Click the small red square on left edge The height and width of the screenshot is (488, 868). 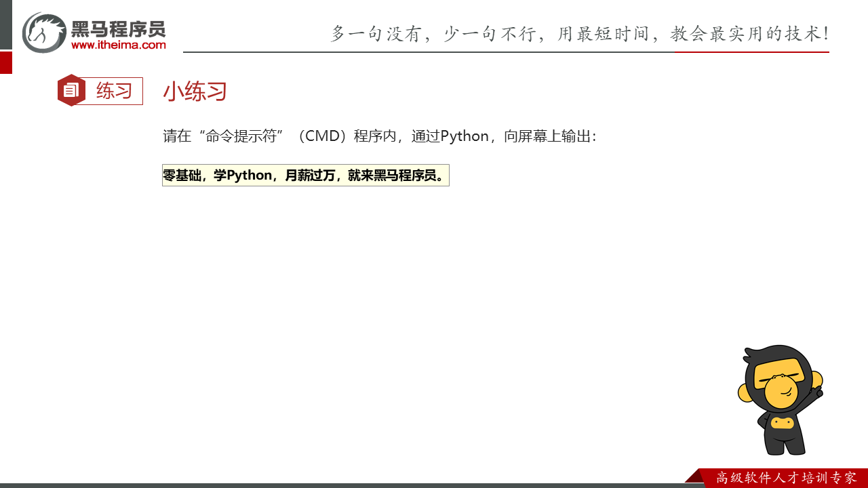(x=5, y=62)
